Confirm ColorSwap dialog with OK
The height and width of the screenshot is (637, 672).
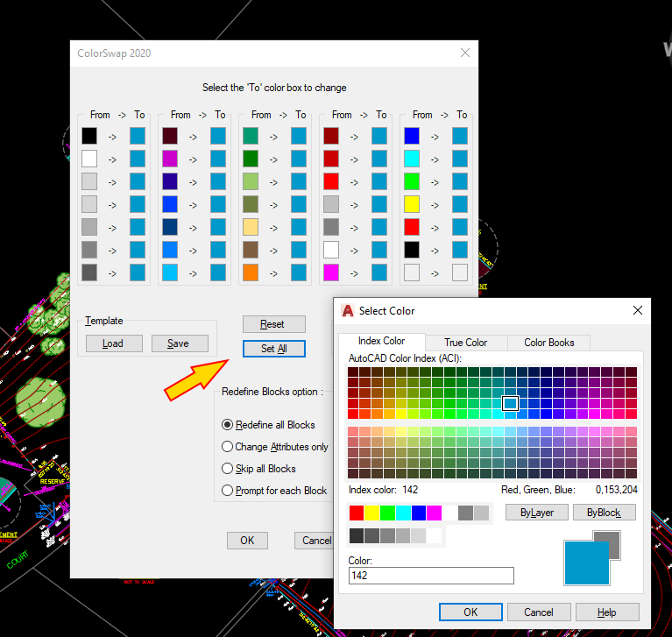pos(247,540)
